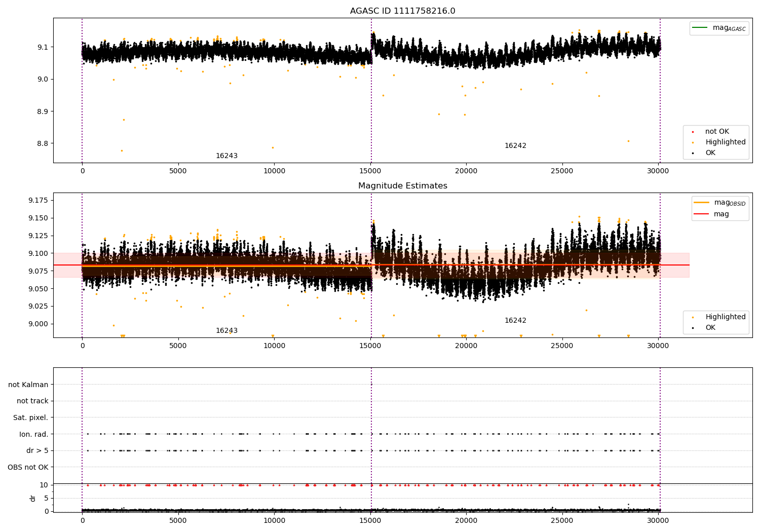The width and height of the screenshot is (760, 532).
Task: Click y-axis tick "9.075" in middle plot
Action: pyautogui.click(x=39, y=271)
